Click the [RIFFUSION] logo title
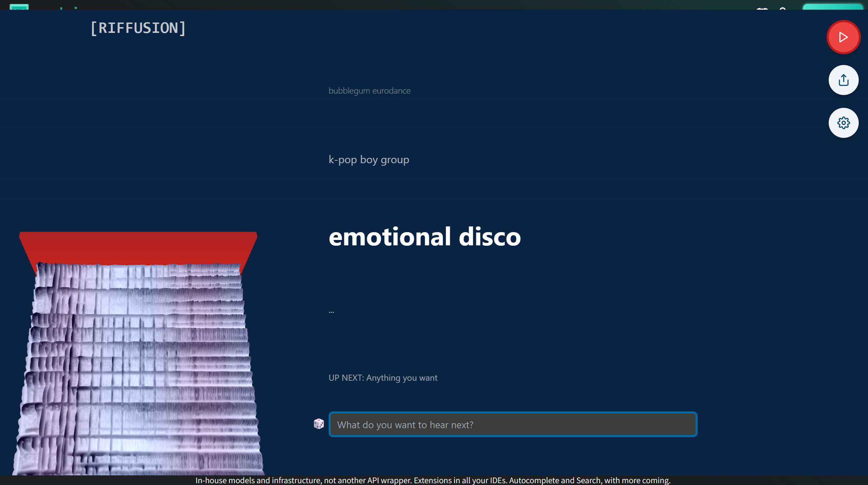This screenshot has height=485, width=868. click(138, 28)
